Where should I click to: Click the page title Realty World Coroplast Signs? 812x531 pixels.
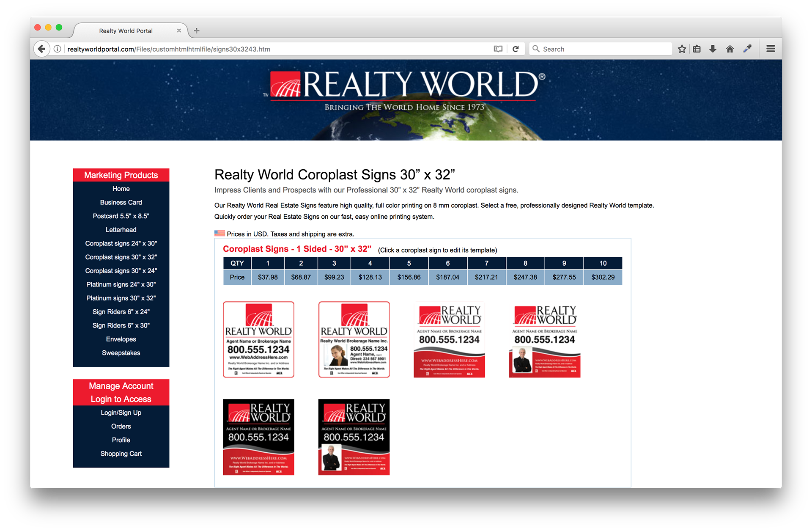pos(335,175)
